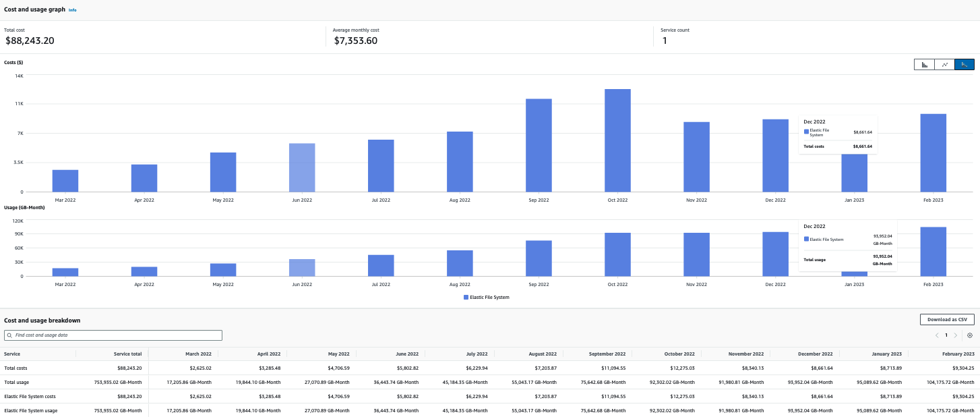
Task: Click the Info link beside Cost and usage graph
Action: coord(73,9)
